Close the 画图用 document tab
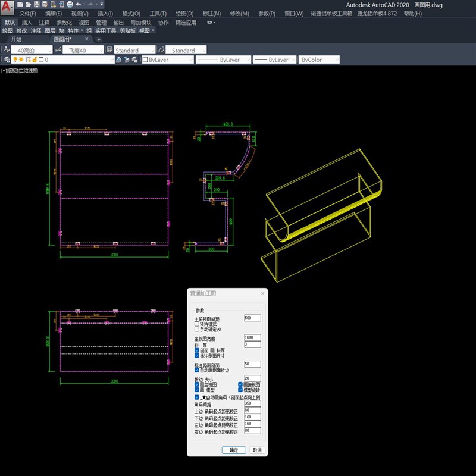The width and height of the screenshot is (476, 476). (87, 39)
